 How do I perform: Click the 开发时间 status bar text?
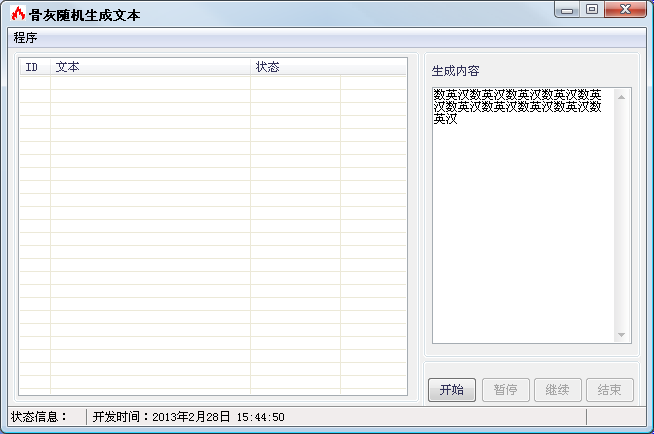tap(189, 416)
